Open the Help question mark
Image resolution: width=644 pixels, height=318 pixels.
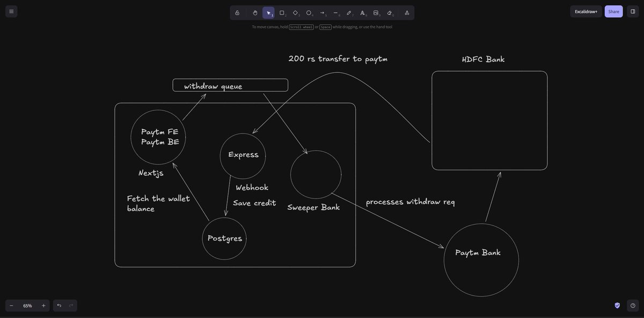point(633,306)
